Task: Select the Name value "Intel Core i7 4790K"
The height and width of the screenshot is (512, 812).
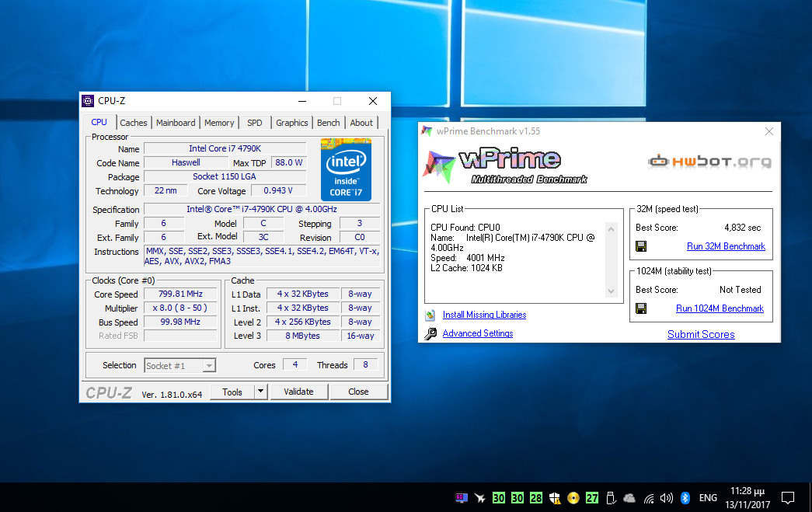Action: [225, 148]
